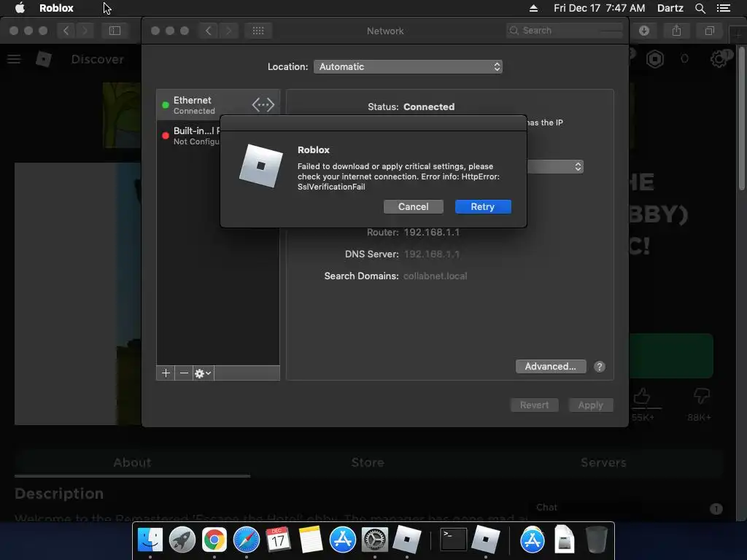Toggle the Safari sidebar button

tap(115, 31)
